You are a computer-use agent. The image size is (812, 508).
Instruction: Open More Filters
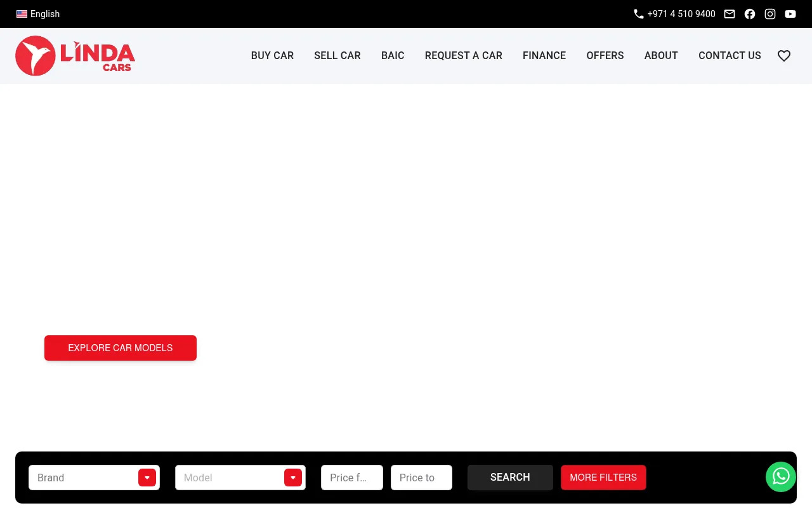[603, 478]
